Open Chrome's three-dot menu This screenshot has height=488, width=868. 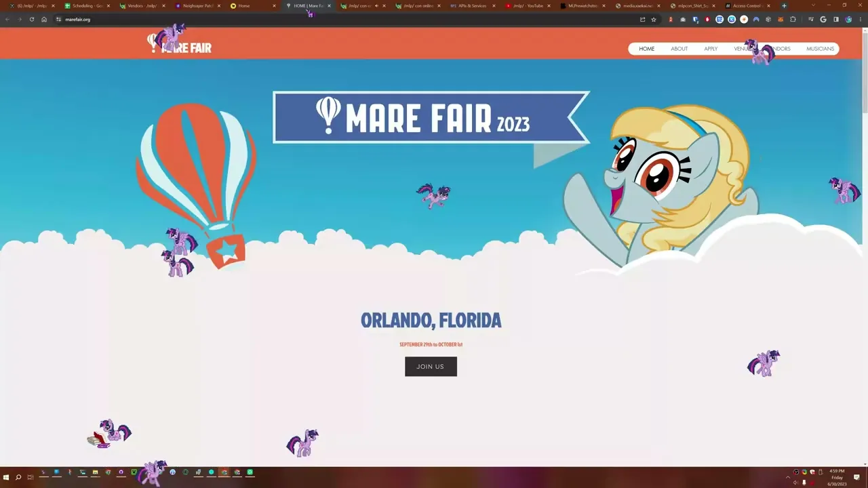(x=861, y=19)
